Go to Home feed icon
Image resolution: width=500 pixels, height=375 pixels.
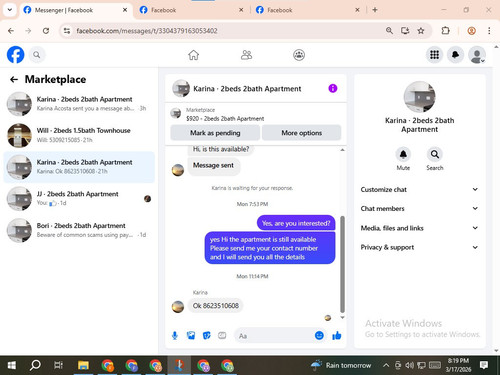point(193,55)
